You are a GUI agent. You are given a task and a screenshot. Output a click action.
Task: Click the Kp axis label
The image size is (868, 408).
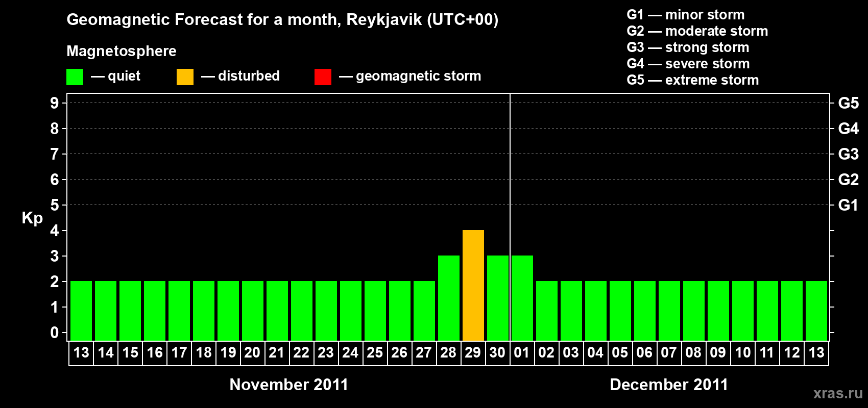pos(32,218)
